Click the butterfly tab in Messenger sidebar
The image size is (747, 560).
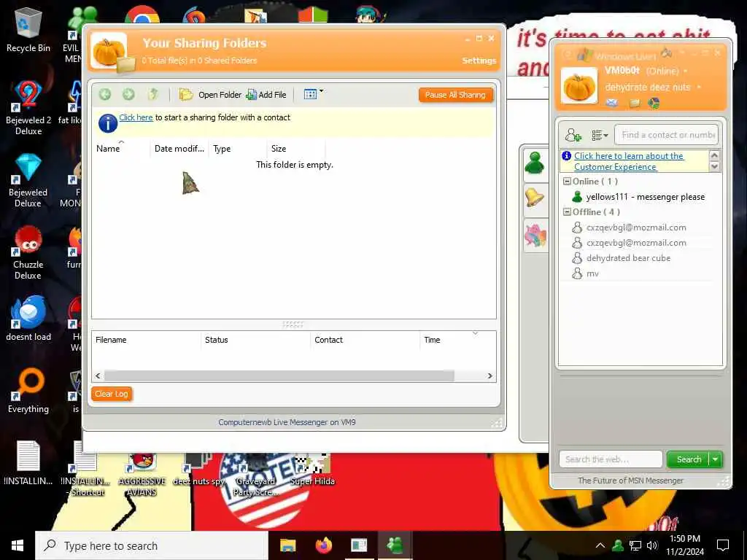[535, 235]
